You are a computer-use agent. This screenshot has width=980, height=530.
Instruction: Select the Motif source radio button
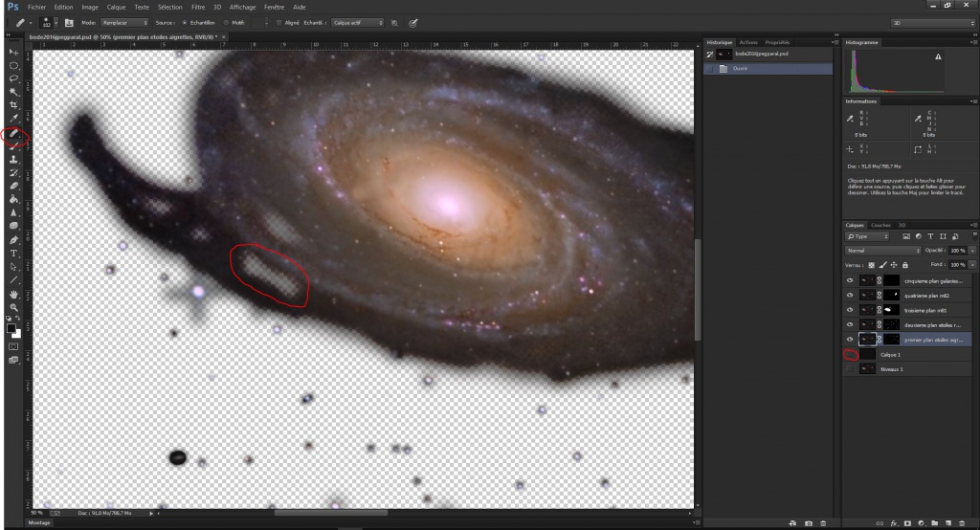[226, 23]
